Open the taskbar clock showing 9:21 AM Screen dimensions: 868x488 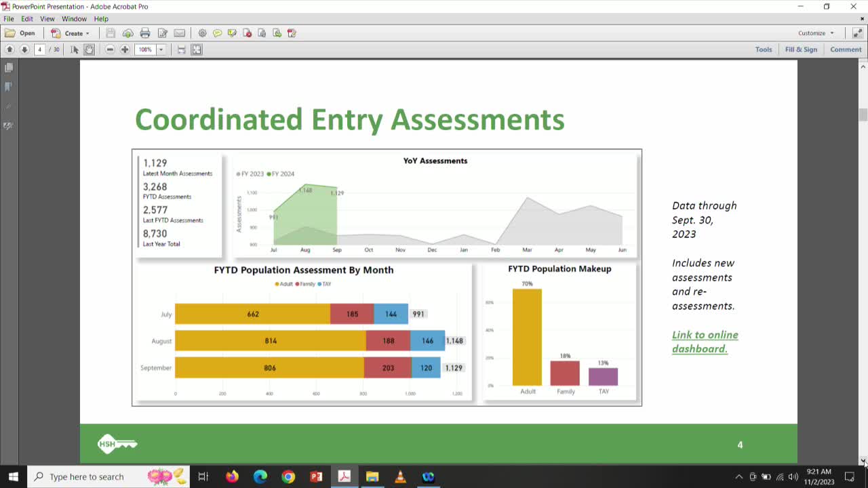[x=819, y=476]
